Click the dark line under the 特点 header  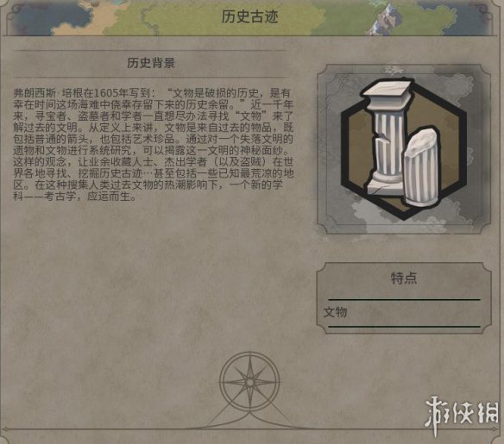coord(405,299)
